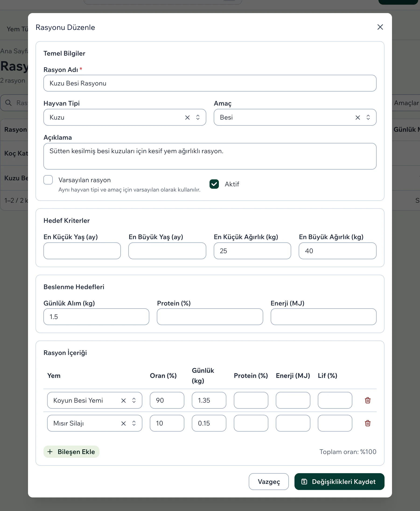Open the Hayvan Tipi dropdown arrows
The image size is (420, 511).
[x=198, y=117]
